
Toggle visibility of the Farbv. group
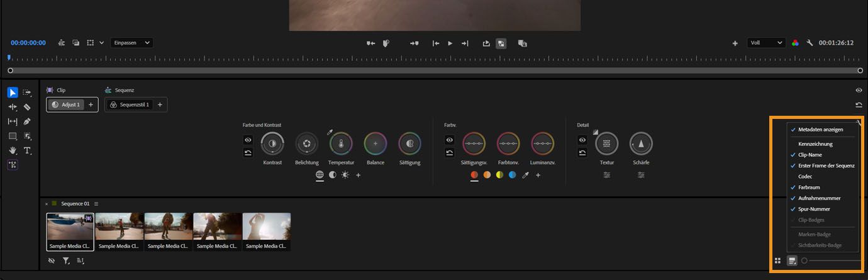(x=449, y=140)
